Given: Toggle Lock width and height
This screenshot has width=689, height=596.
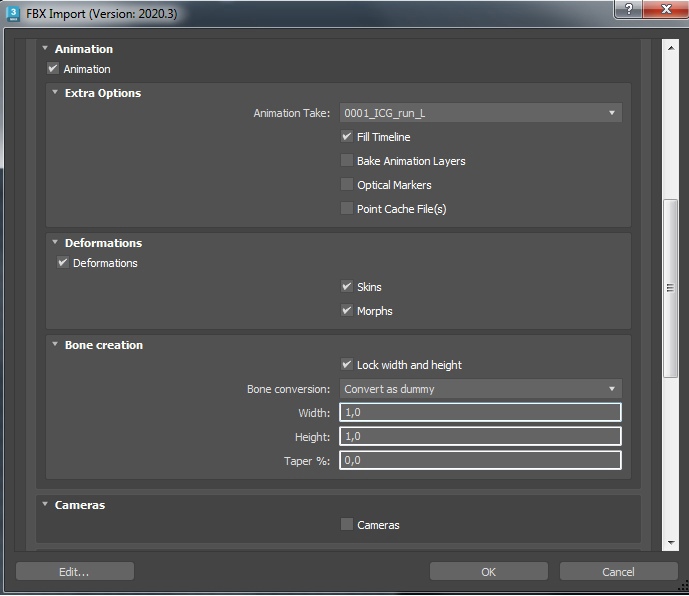Looking at the screenshot, I should [347, 364].
